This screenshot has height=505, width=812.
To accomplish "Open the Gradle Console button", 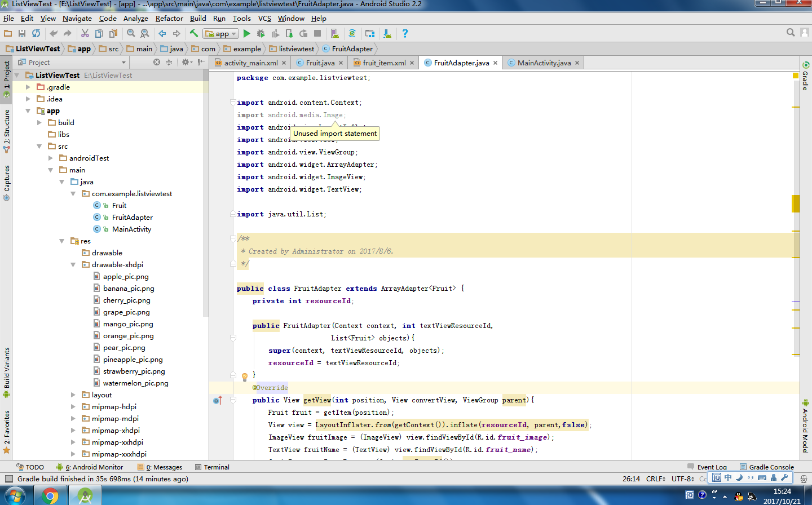I will [767, 467].
